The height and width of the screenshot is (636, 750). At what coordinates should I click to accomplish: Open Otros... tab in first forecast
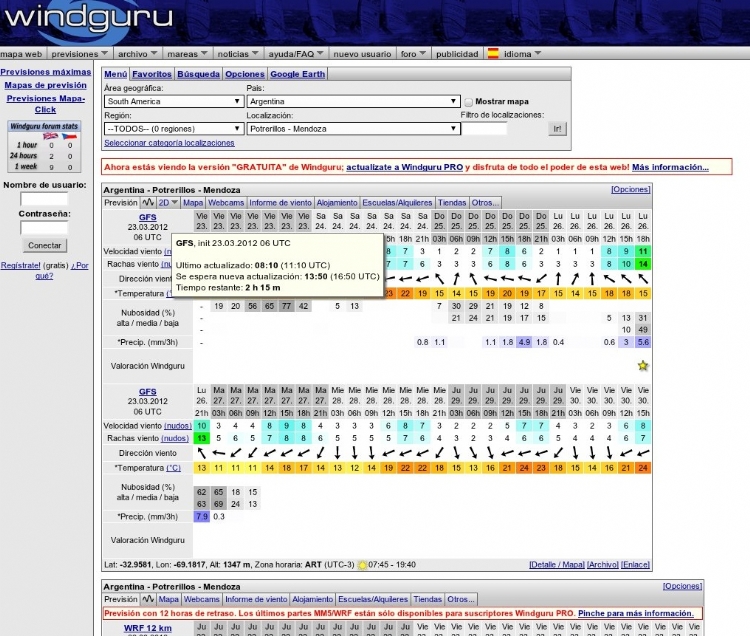click(485, 203)
